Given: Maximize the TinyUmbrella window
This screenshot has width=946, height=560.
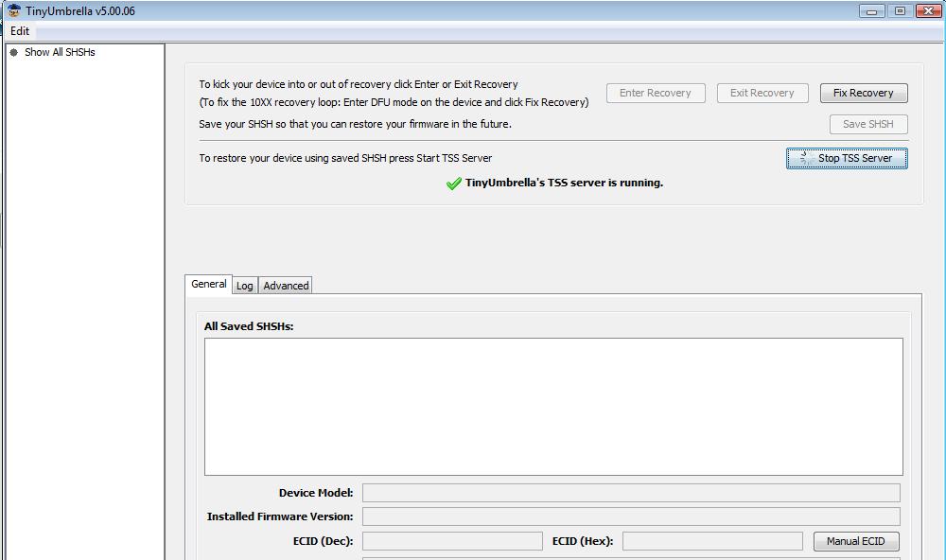Looking at the screenshot, I should click(x=900, y=10).
